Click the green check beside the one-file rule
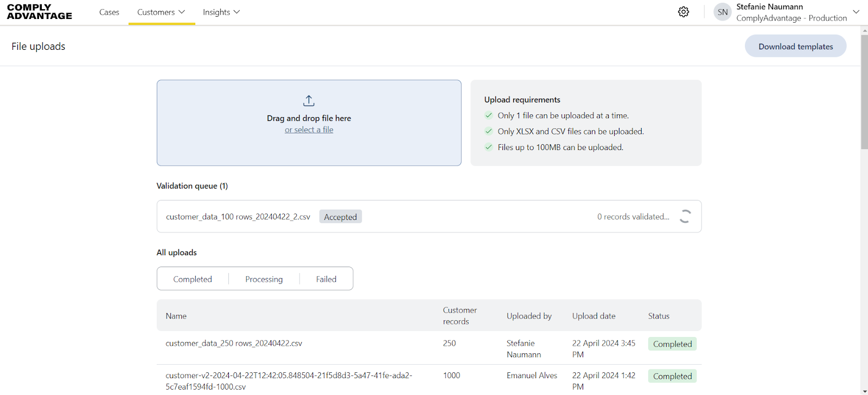Screen dimensions: 868x395 [489, 115]
